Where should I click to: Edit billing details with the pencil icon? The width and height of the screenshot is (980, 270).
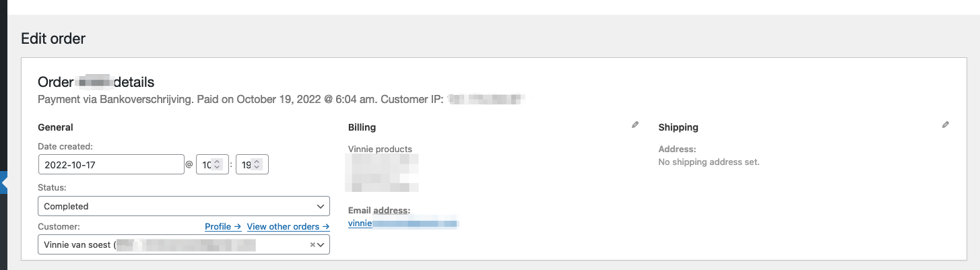635,125
